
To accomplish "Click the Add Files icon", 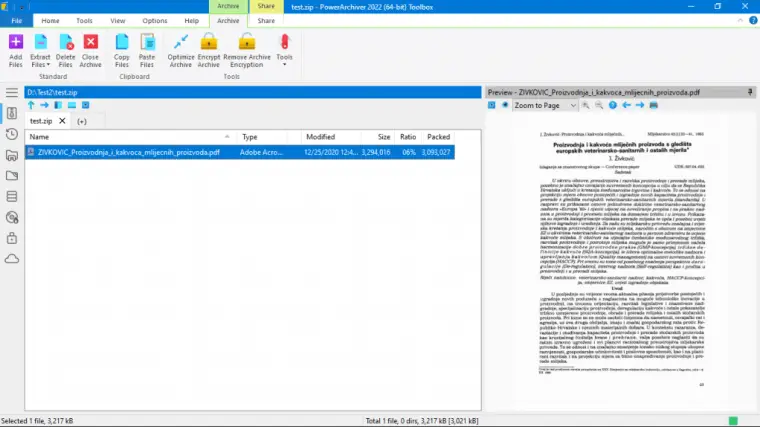I will coord(15,43).
